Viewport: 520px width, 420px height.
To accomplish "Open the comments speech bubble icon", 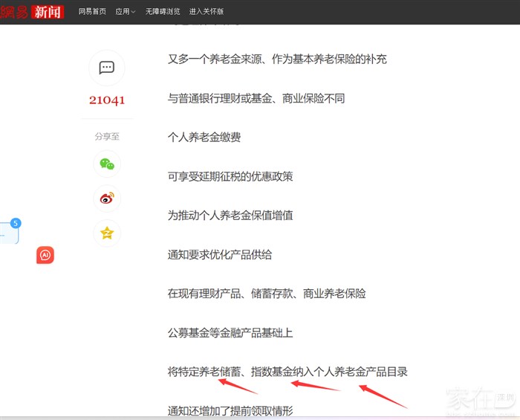I will click(106, 68).
